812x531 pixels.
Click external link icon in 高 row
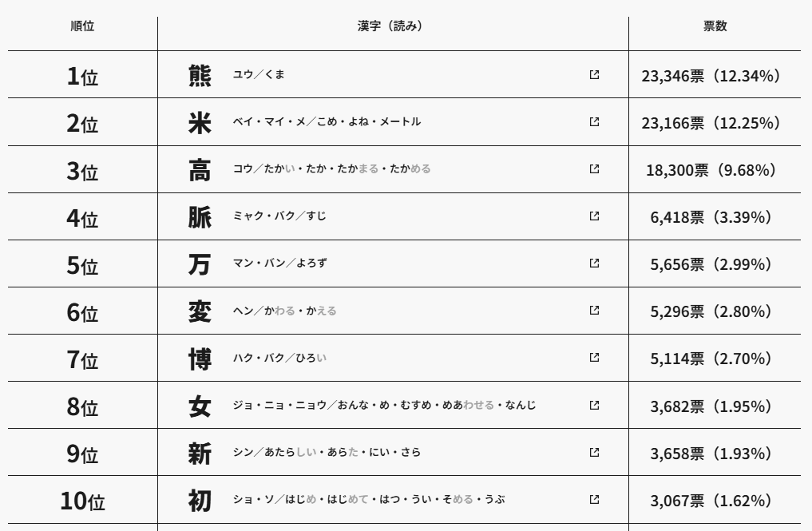pyautogui.click(x=594, y=169)
